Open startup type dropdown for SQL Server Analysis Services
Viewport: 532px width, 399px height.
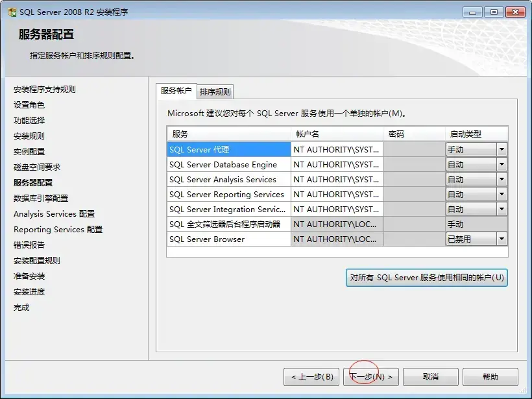tap(502, 179)
